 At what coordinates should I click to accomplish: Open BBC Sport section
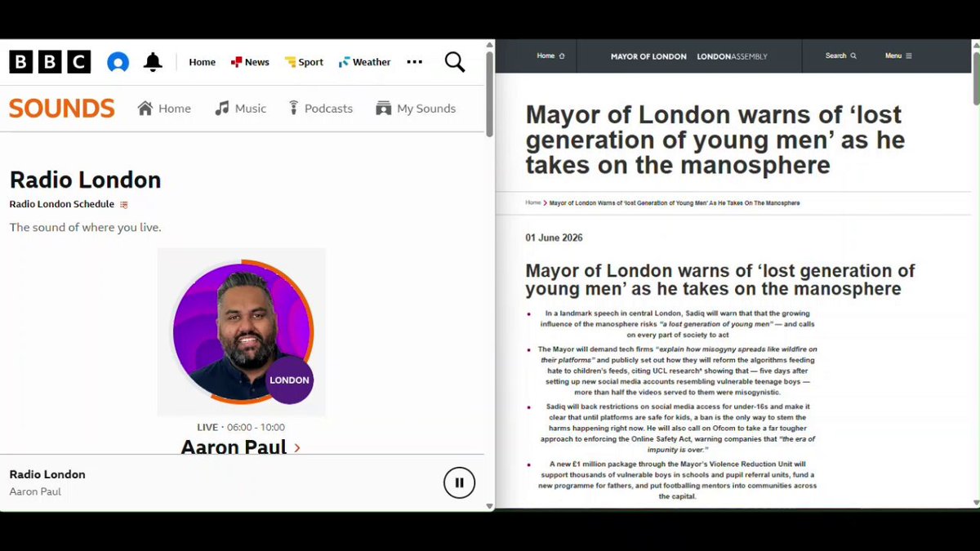click(x=304, y=62)
